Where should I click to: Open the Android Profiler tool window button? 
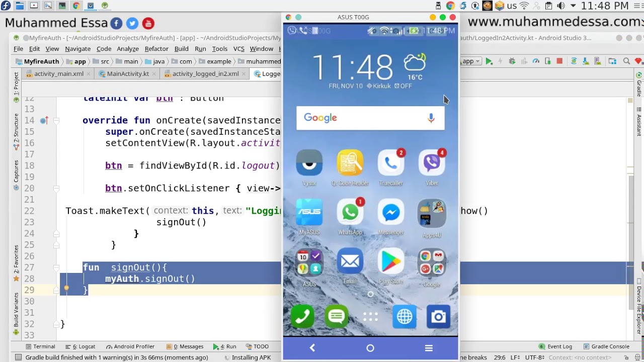pos(130,346)
